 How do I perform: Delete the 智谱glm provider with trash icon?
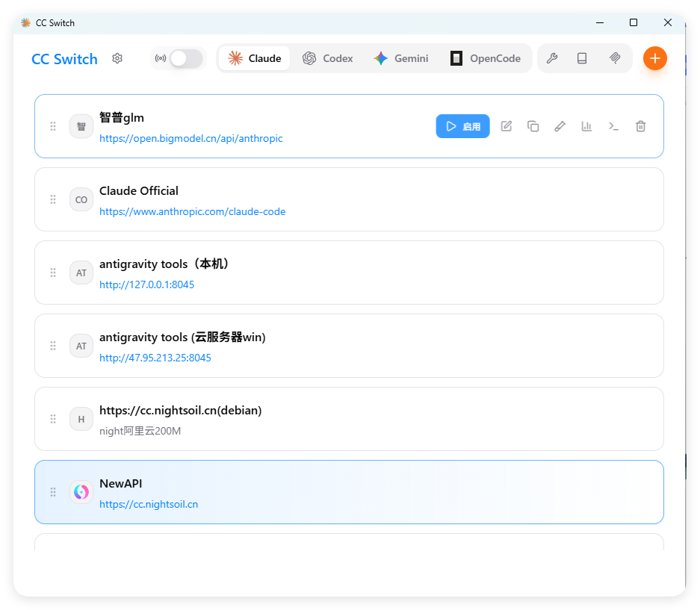641,126
